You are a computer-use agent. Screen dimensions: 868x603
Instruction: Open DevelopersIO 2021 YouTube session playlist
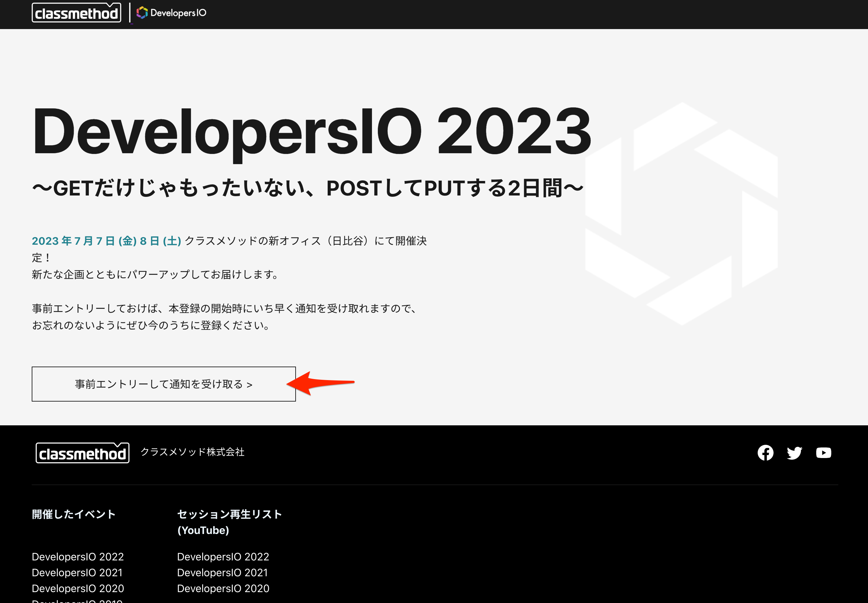point(222,572)
